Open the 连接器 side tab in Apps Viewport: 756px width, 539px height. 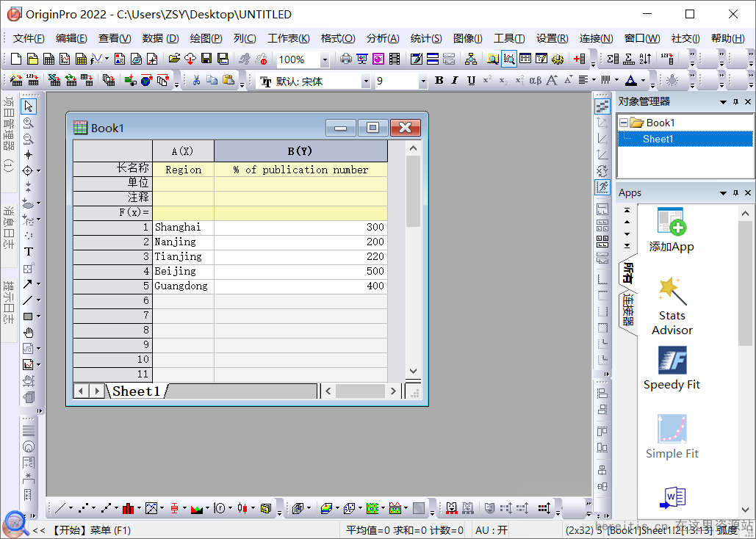[x=627, y=311]
